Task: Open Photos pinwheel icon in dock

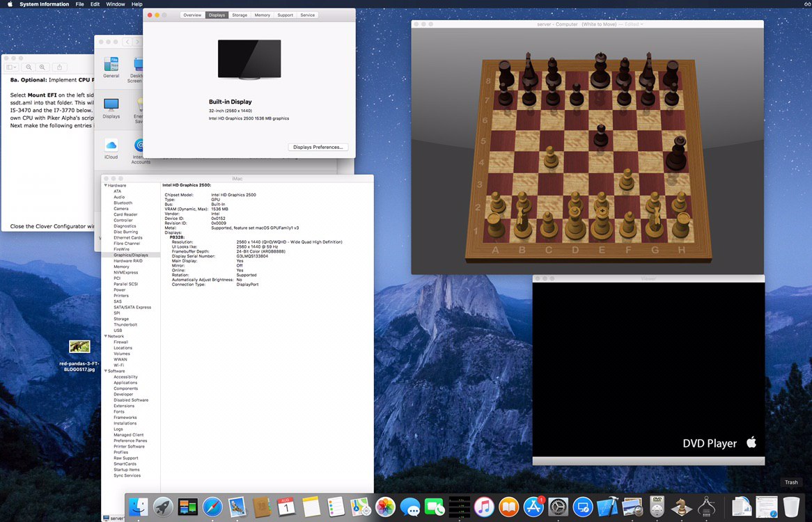Action: pos(385,507)
